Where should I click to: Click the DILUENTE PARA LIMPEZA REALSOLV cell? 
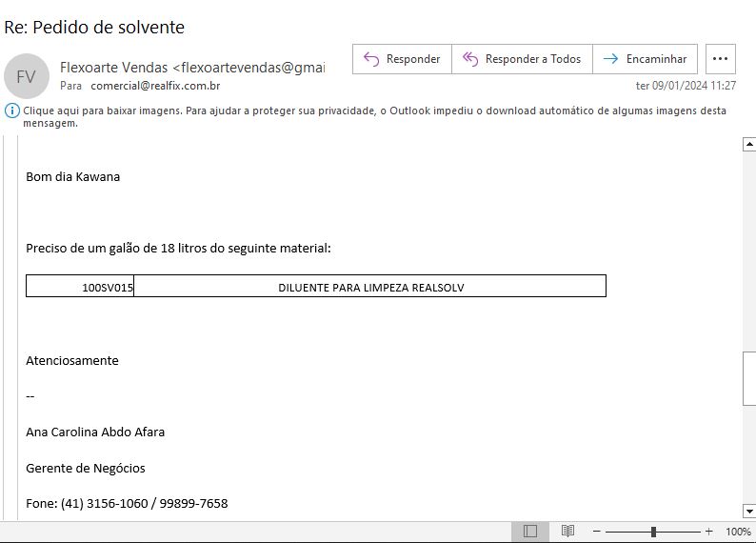coord(370,287)
